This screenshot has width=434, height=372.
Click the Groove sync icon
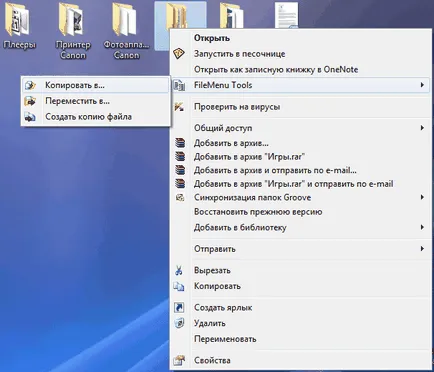pos(180,197)
